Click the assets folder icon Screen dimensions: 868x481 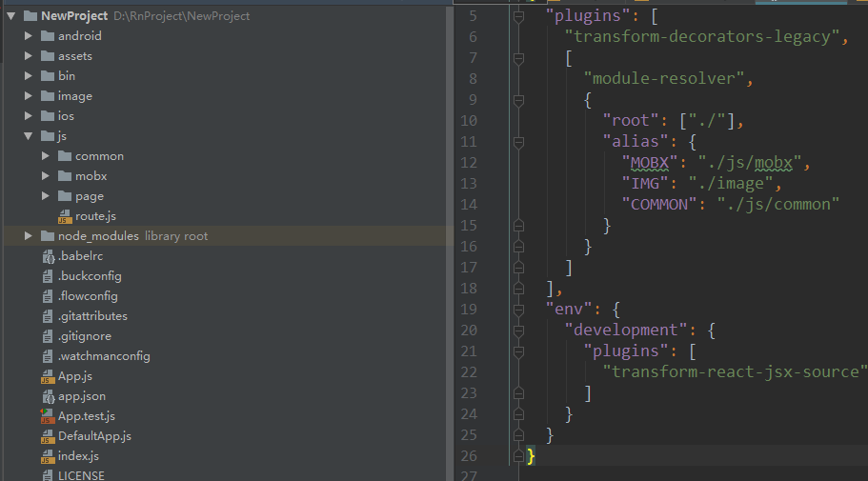[x=48, y=56]
